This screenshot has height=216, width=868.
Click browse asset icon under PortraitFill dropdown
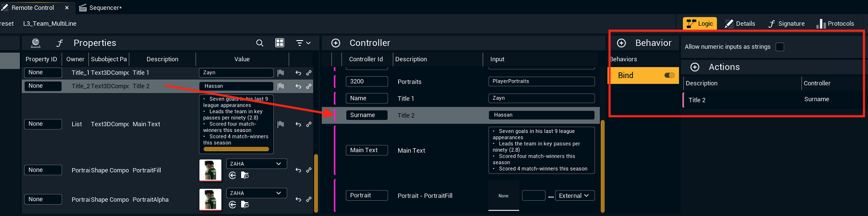pos(245,175)
